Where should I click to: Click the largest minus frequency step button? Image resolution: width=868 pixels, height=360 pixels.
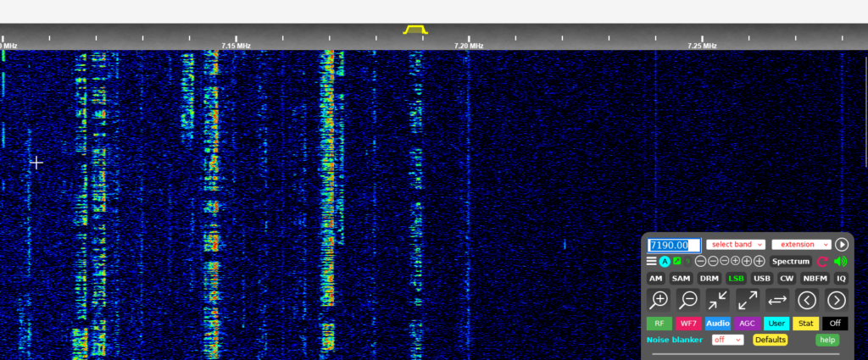tap(701, 262)
